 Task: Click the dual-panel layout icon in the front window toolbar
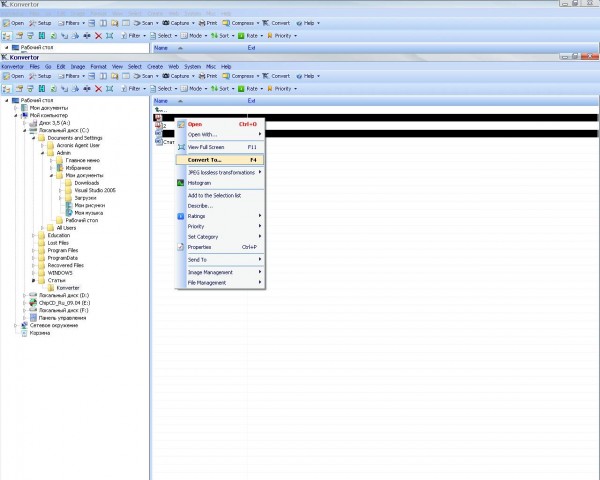[103, 76]
